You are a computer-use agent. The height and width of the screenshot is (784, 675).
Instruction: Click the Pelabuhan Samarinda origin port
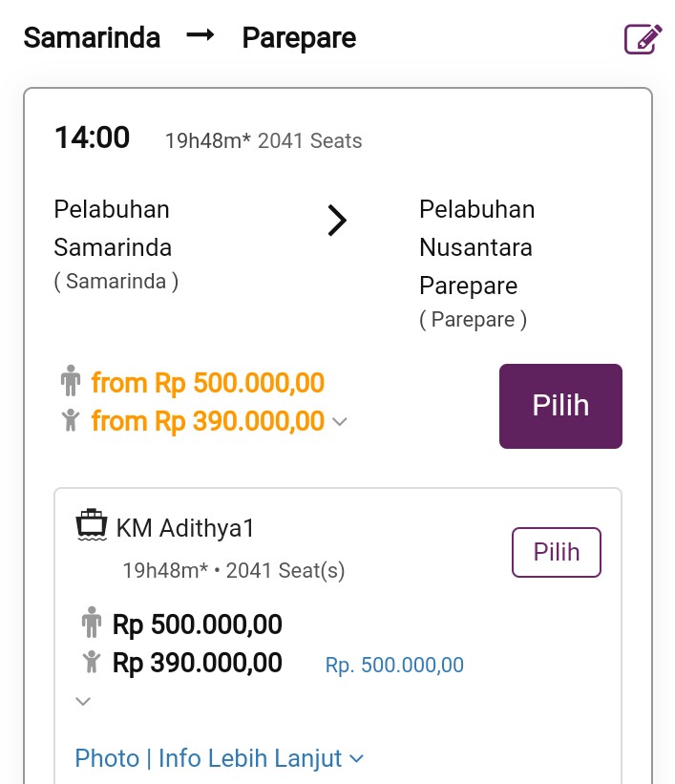tap(113, 228)
